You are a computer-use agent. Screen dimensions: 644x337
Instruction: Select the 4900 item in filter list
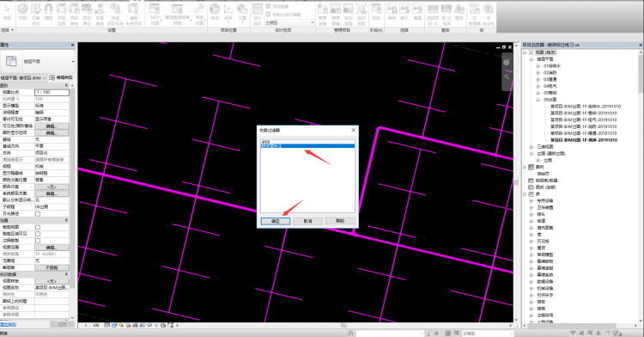pyautogui.click(x=307, y=142)
